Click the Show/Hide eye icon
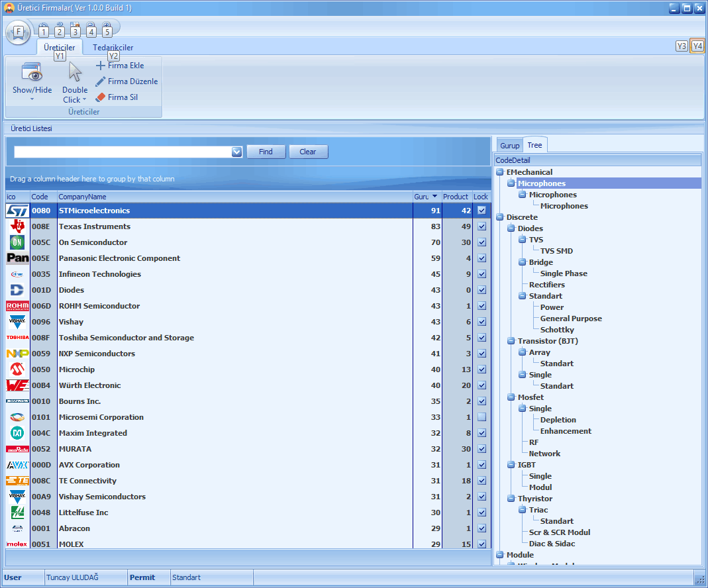 point(32,72)
